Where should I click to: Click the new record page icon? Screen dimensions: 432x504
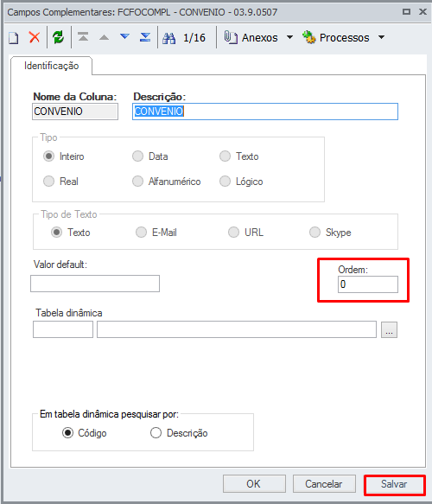click(14, 38)
